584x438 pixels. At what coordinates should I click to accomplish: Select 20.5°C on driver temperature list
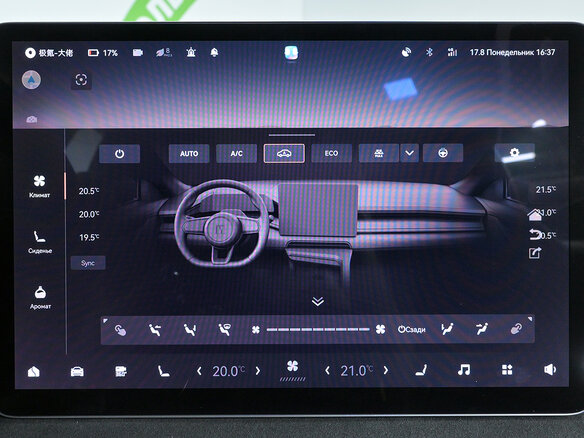click(89, 191)
